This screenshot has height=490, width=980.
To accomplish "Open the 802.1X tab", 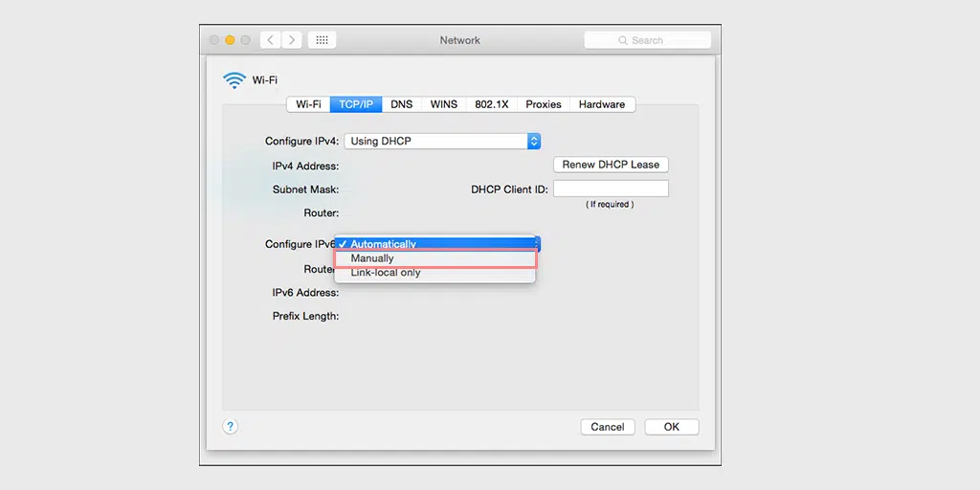I will click(x=492, y=104).
